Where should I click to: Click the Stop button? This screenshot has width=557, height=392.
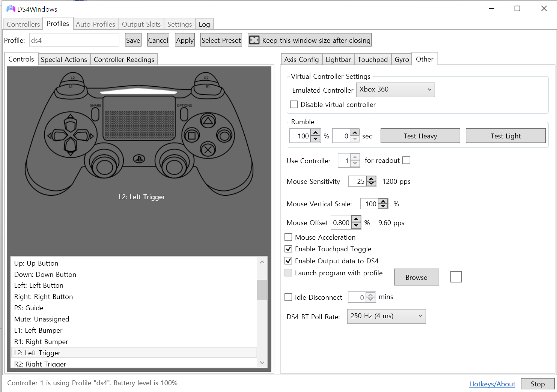click(538, 384)
